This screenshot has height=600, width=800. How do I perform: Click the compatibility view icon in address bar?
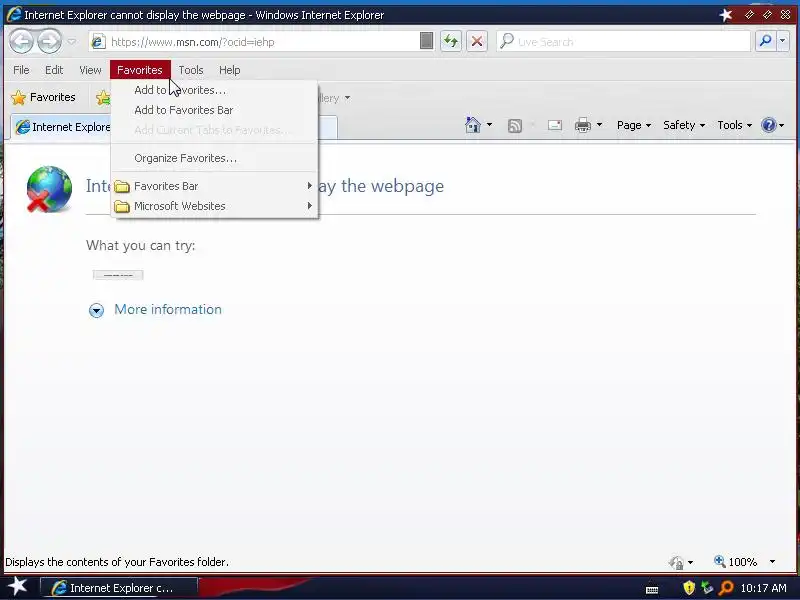coord(427,41)
